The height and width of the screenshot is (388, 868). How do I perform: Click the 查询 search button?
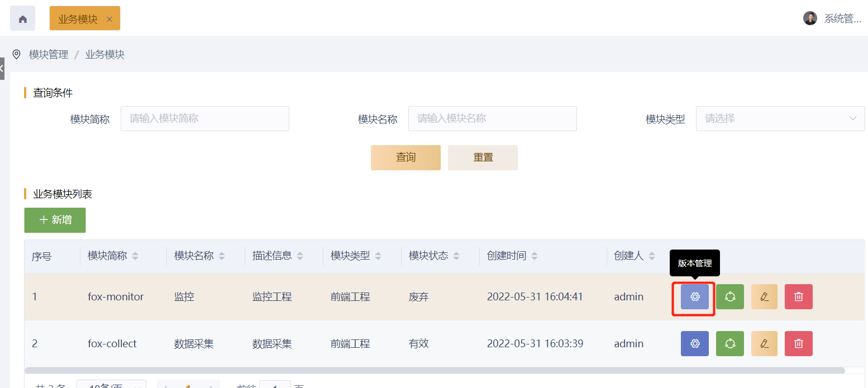point(406,157)
